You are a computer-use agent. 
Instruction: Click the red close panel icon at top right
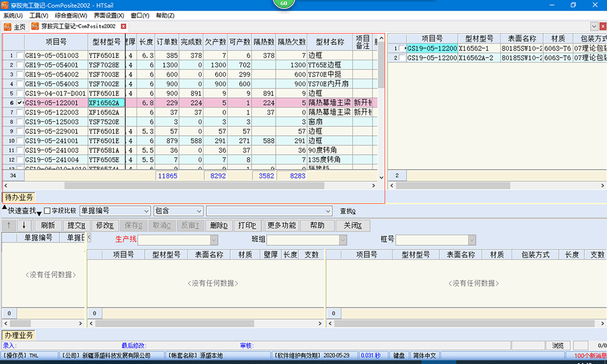(x=603, y=27)
